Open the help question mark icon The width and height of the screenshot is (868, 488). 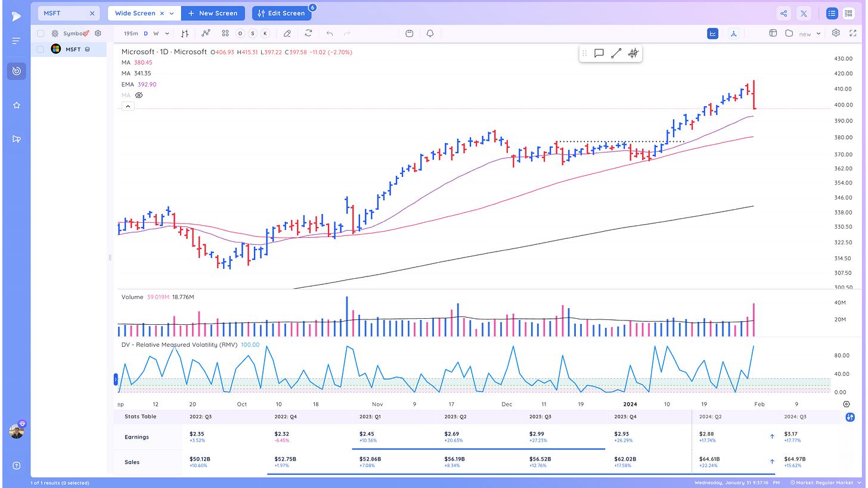pos(17,465)
